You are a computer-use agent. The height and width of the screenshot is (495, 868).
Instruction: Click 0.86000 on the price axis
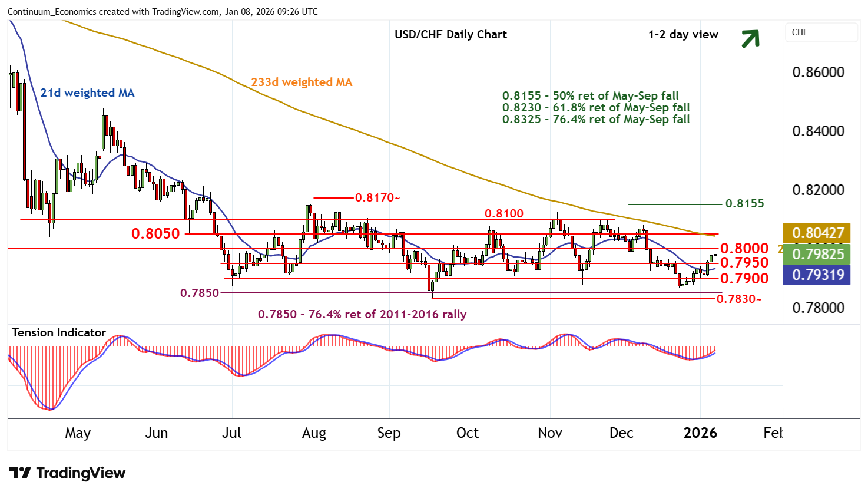(818, 72)
